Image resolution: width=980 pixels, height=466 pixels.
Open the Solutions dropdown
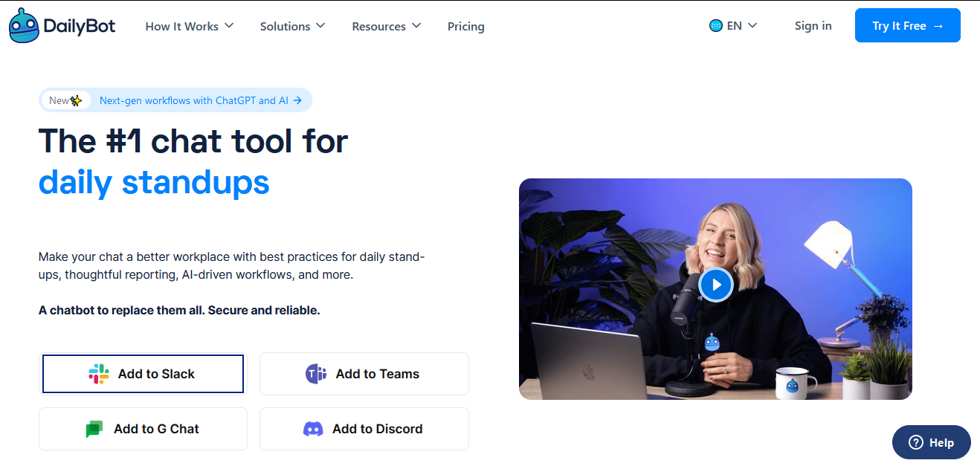(x=292, y=26)
